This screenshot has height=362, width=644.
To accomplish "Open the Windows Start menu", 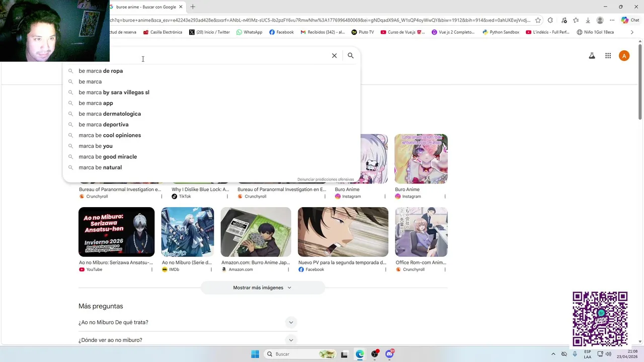I will click(255, 354).
